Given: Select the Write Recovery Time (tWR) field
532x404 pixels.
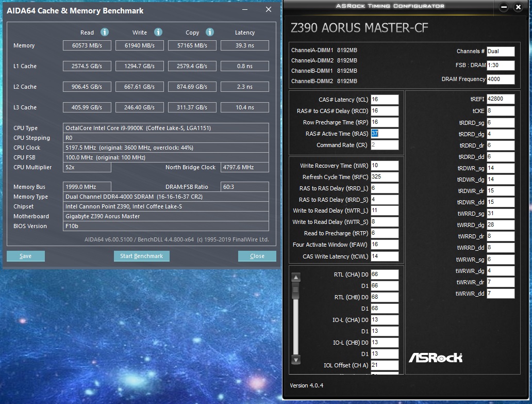Looking at the screenshot, I should [385, 165].
